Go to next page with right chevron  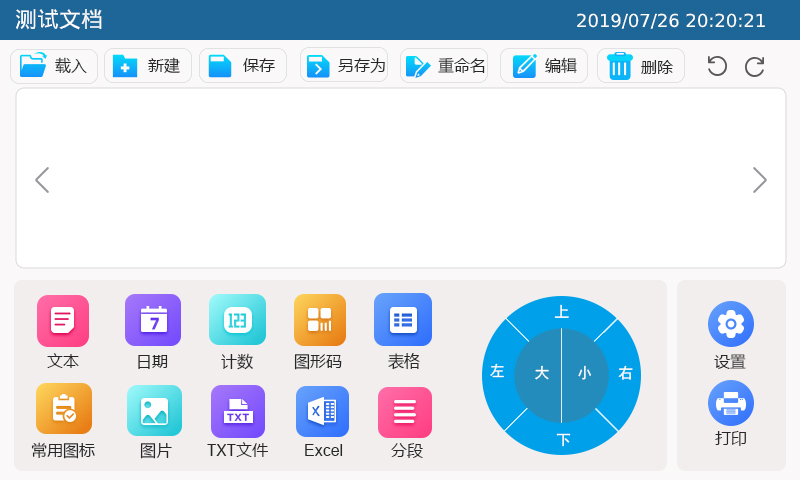pyautogui.click(x=760, y=180)
